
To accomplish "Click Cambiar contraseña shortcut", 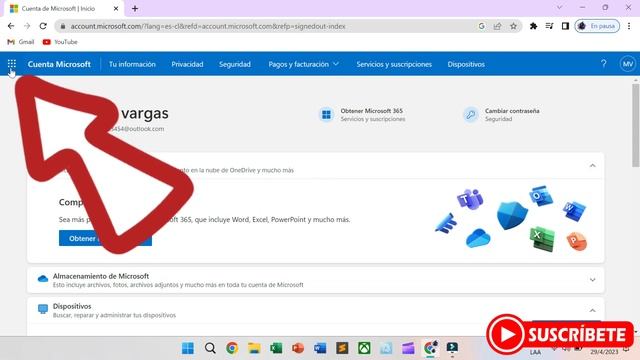I will 501,115.
